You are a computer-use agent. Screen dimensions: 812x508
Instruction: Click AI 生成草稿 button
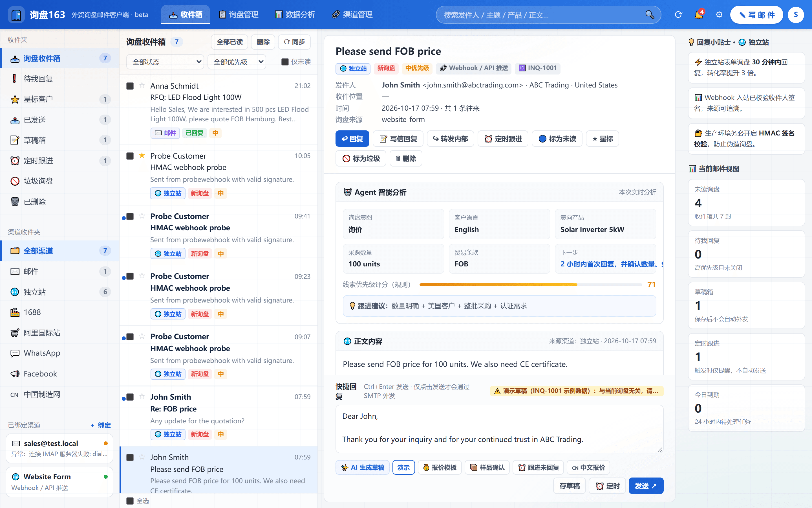tap(362, 467)
